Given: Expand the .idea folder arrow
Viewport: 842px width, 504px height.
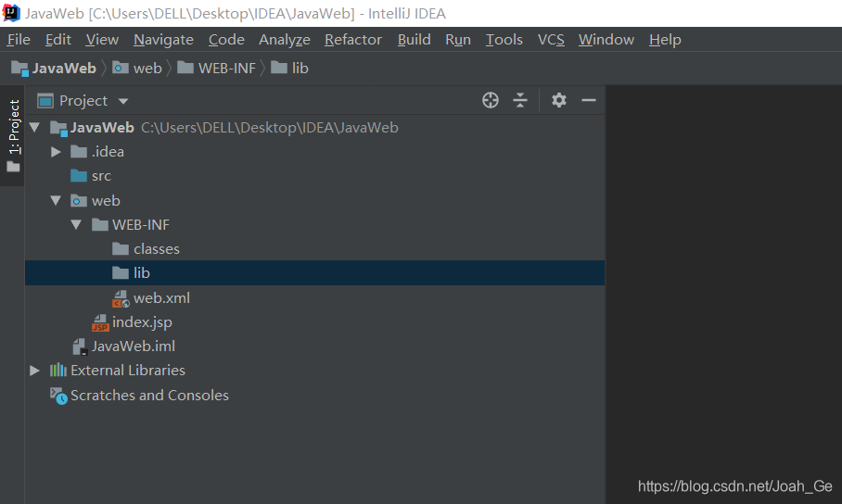Looking at the screenshot, I should pos(56,152).
